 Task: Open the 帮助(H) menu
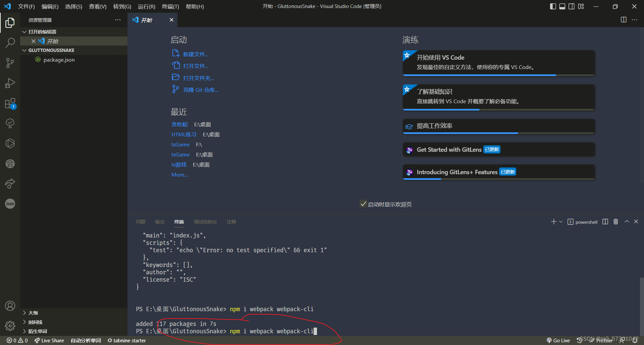click(x=195, y=6)
